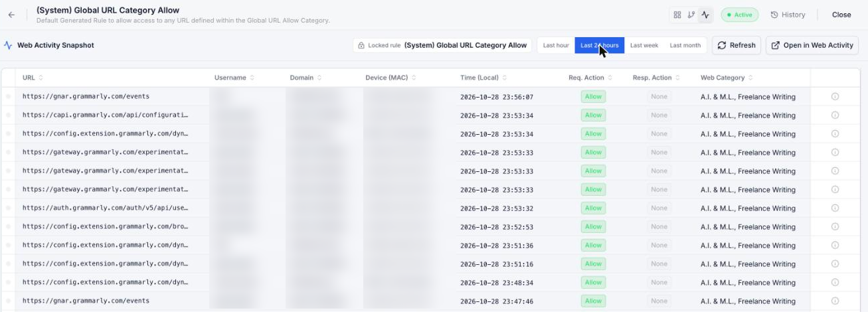
Task: Open info icon for the 23:51:16 row
Action: (x=835, y=264)
